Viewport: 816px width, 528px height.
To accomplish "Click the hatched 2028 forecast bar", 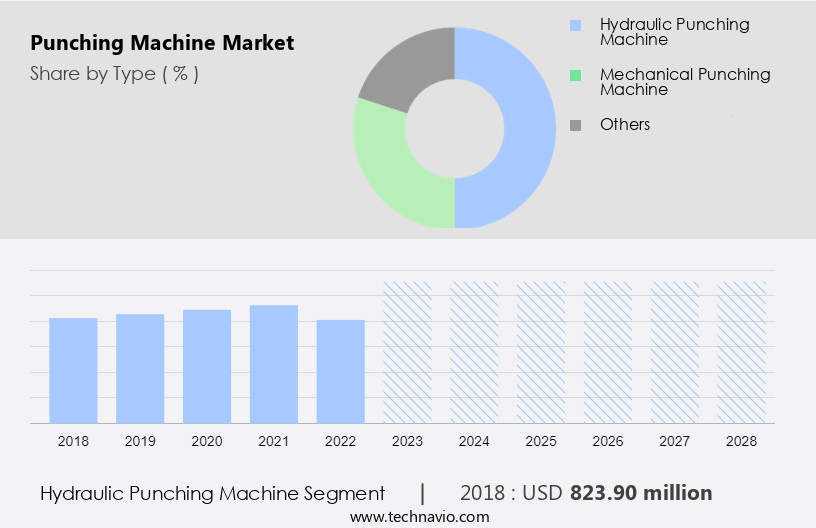I will click(x=742, y=352).
